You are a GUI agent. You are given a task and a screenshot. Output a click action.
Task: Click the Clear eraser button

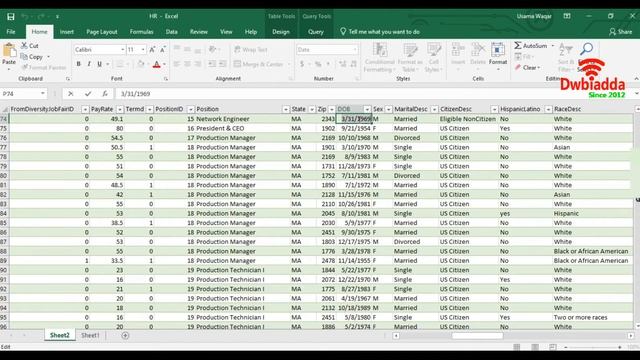pos(527,67)
